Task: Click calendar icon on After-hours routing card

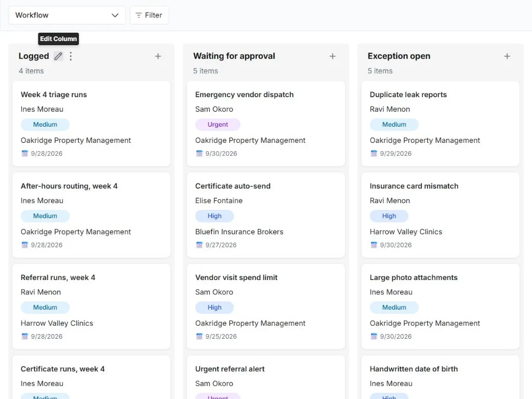Action: coord(25,245)
